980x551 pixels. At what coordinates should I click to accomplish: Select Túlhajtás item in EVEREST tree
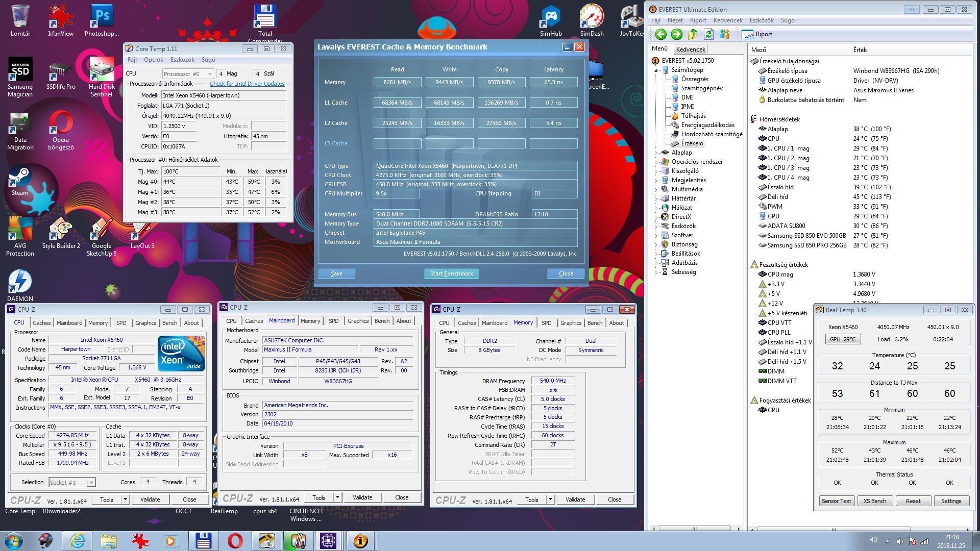pos(693,116)
